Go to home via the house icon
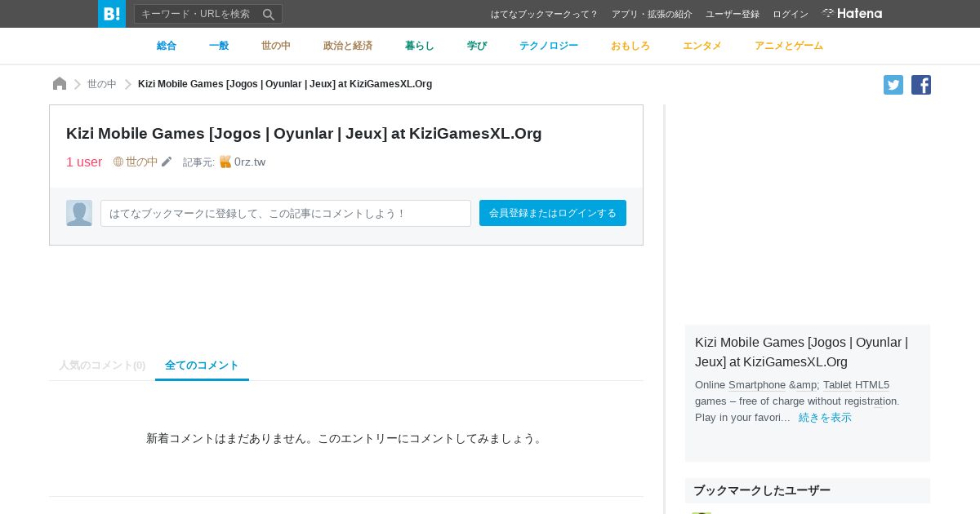 [x=60, y=84]
